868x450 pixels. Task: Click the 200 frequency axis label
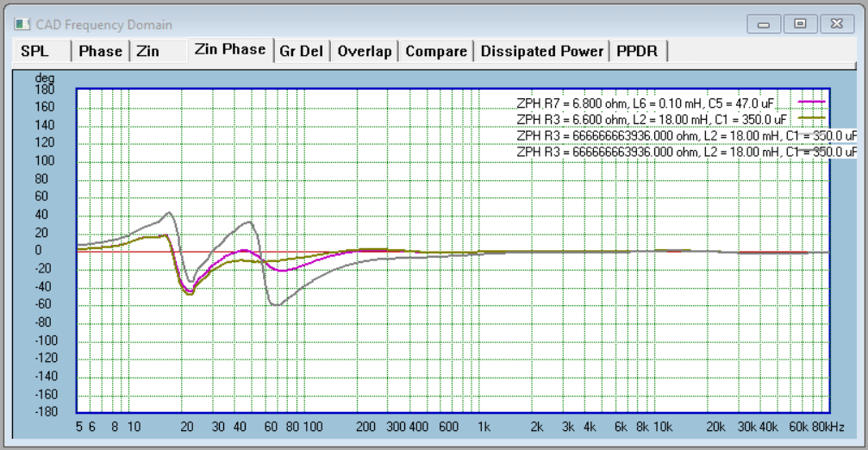[x=365, y=427]
